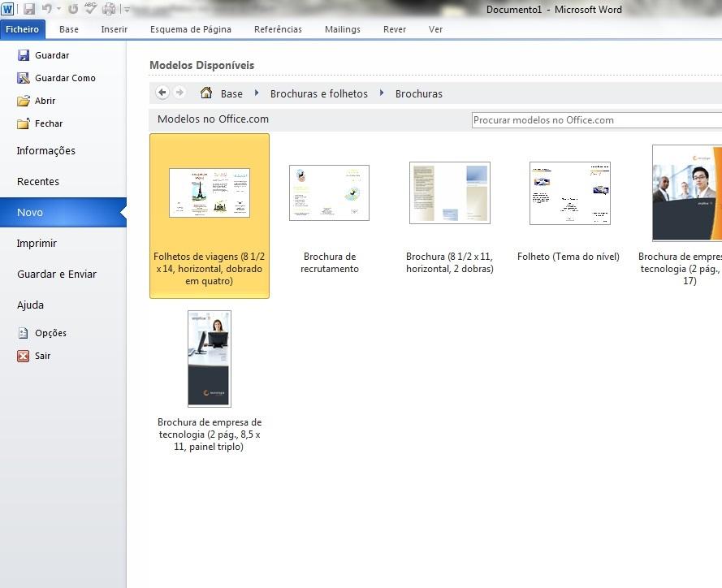Go back with the templates back arrow
Image resolution: width=722 pixels, height=588 pixels.
click(x=162, y=93)
